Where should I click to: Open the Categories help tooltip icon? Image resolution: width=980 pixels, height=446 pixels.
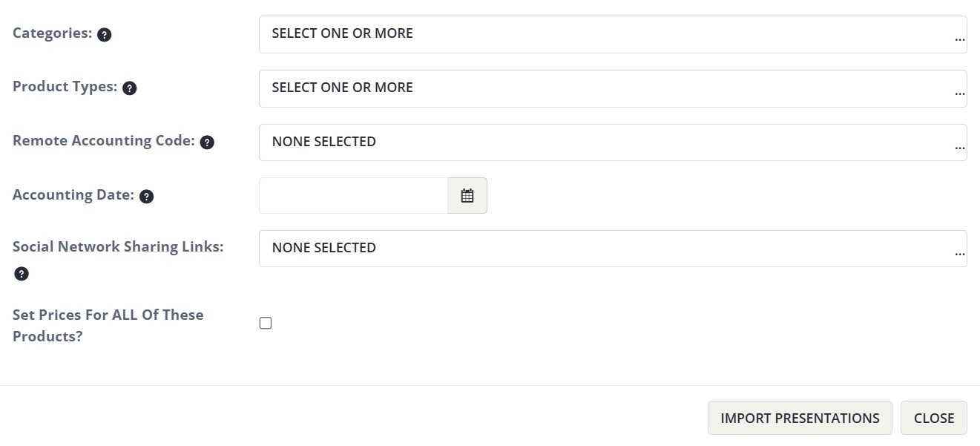tap(105, 34)
